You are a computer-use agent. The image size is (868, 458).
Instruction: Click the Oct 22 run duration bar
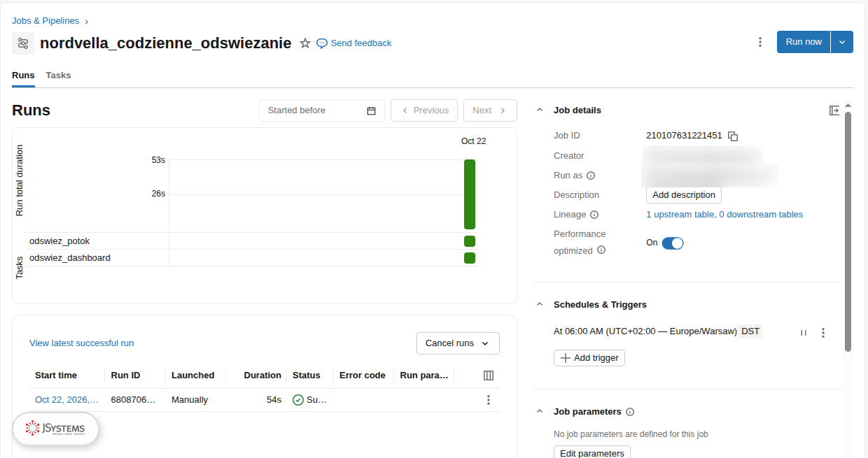pos(470,194)
